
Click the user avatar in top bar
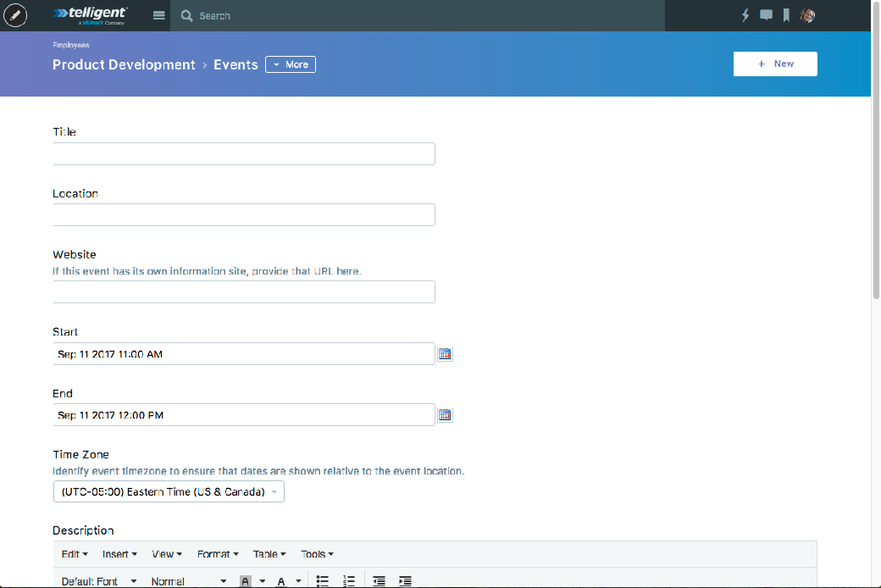coord(807,15)
